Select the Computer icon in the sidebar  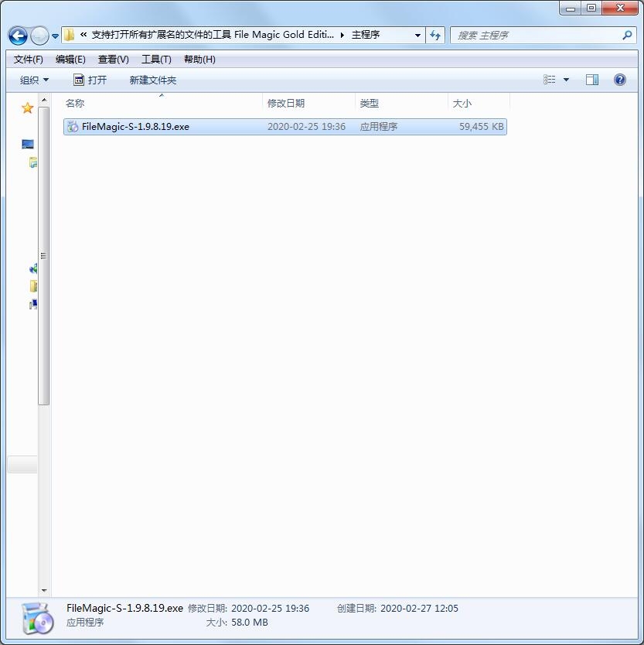tap(33, 304)
